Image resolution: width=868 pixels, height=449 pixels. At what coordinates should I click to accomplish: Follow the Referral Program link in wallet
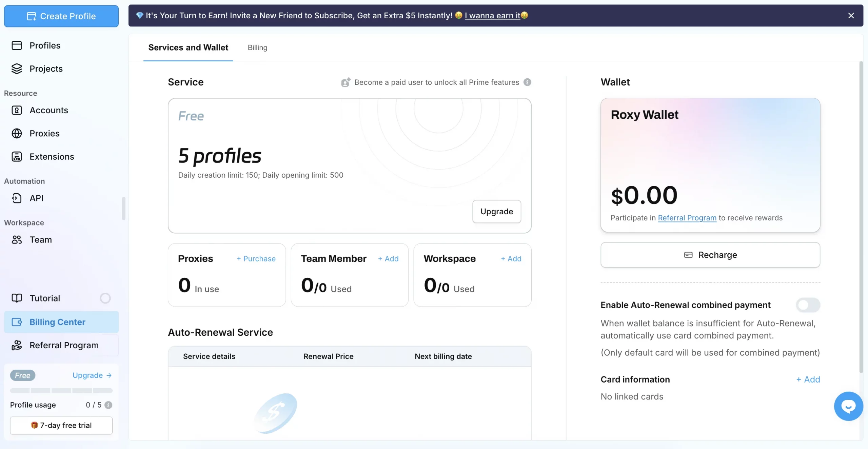click(687, 218)
